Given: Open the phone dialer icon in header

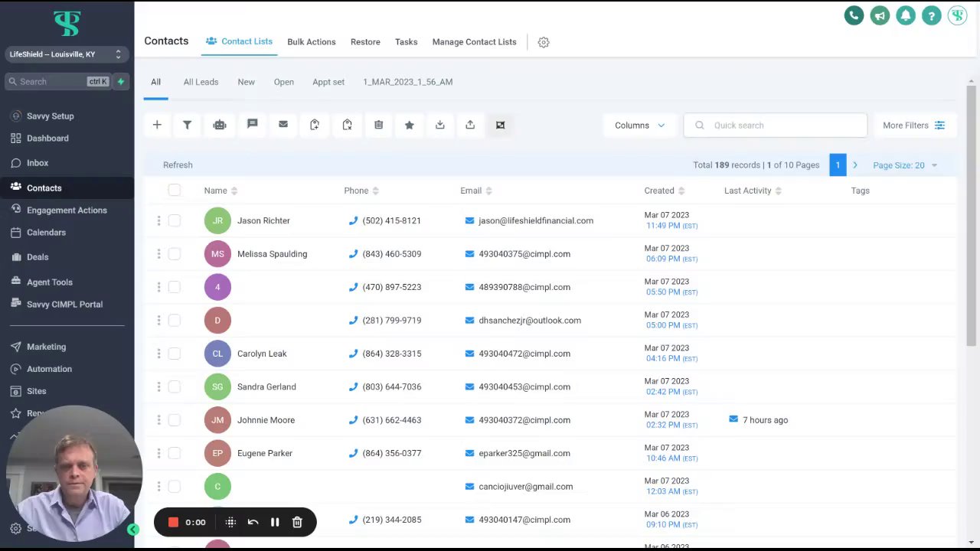Looking at the screenshot, I should click(854, 15).
